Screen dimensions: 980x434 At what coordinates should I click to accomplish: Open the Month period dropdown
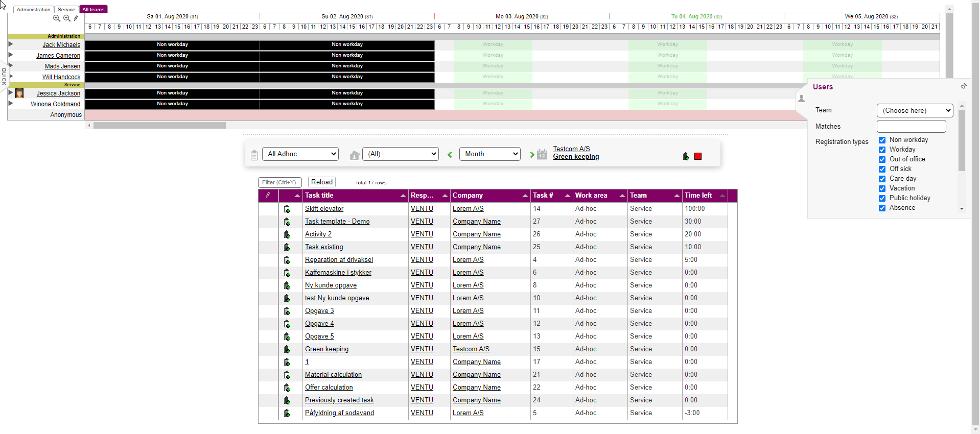pos(489,154)
